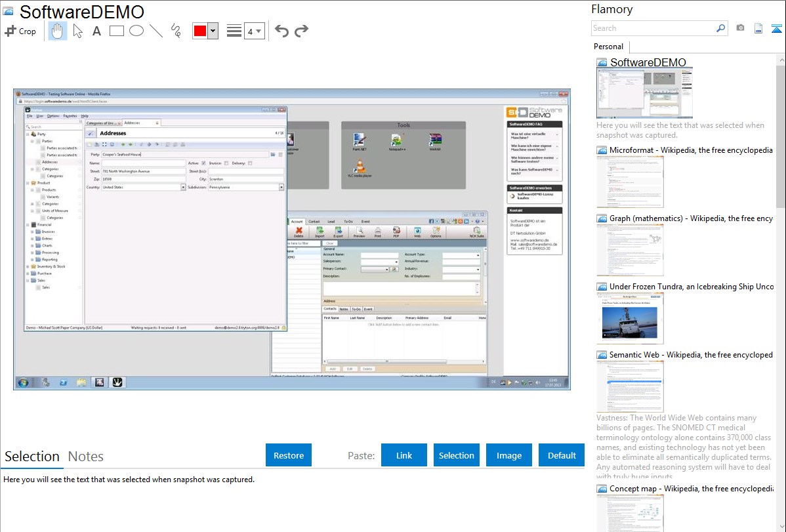Screen dimensions: 786x532
Task: Click the main SoftwareDEMO snapshot image
Action: (x=292, y=239)
